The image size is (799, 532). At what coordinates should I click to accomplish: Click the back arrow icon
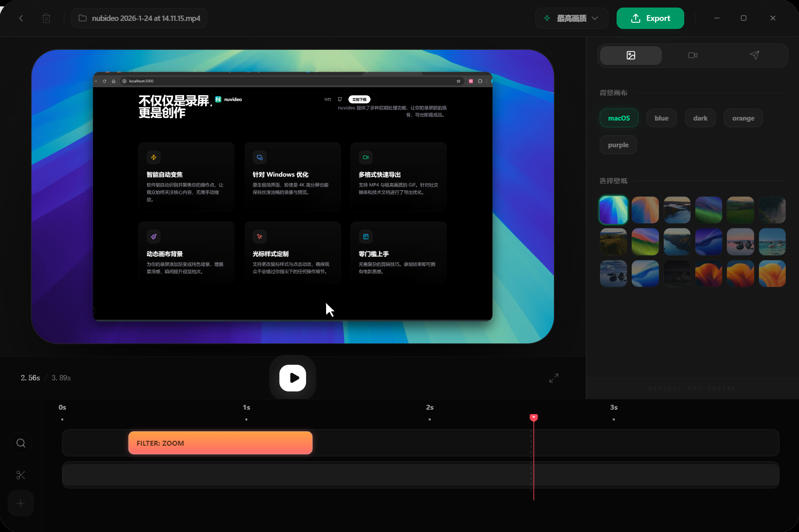[x=21, y=18]
